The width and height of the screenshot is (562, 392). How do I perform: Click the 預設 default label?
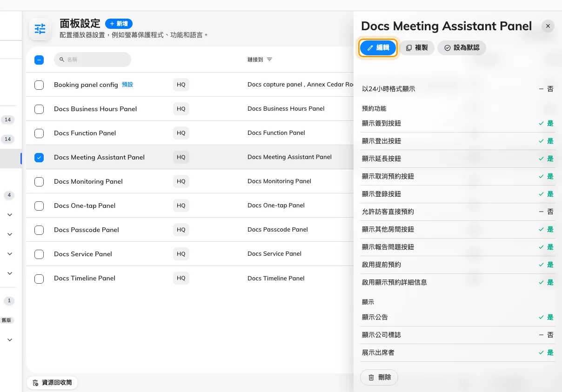point(127,85)
